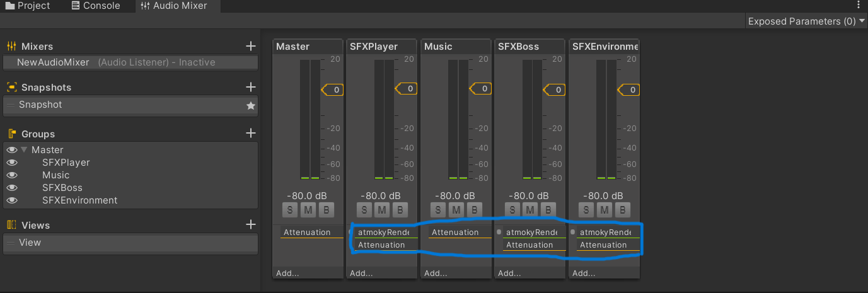Select SFXEnvironment in Groups tree

coord(80,200)
